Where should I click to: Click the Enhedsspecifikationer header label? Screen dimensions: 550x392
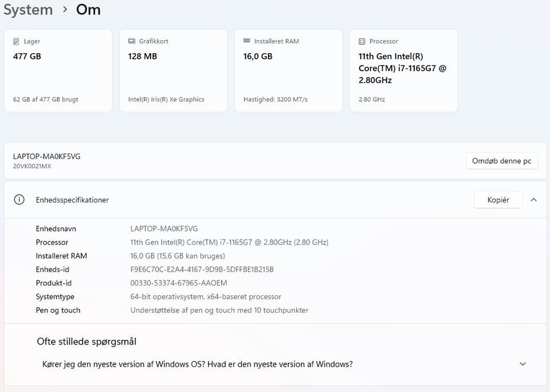point(72,200)
